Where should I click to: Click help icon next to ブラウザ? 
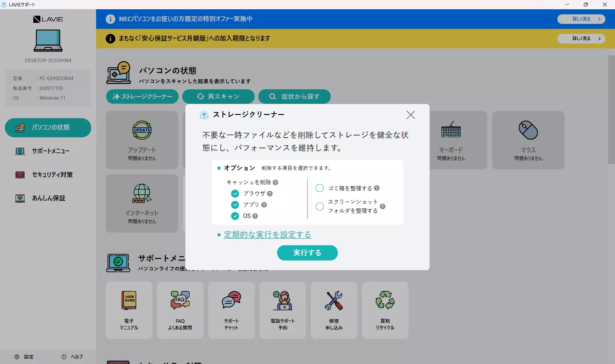coord(270,194)
